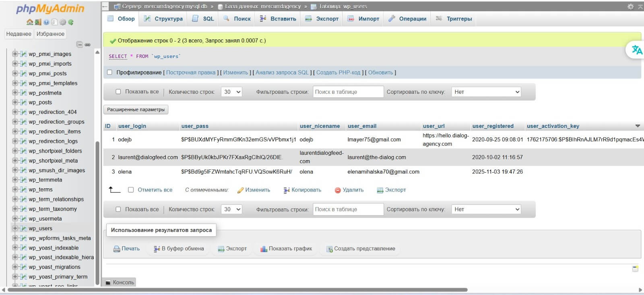Click the Экспорт option in the results usage box
The height and width of the screenshot is (295, 644).
(232, 249)
